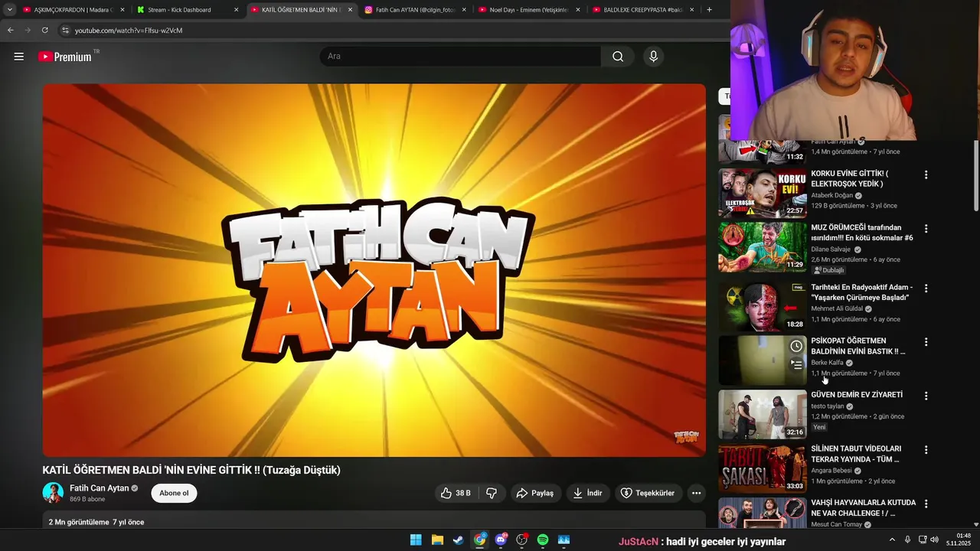Image resolution: width=980 pixels, height=551 pixels.
Task: Open Mehmet Ali Güldal channel name
Action: 837,308
